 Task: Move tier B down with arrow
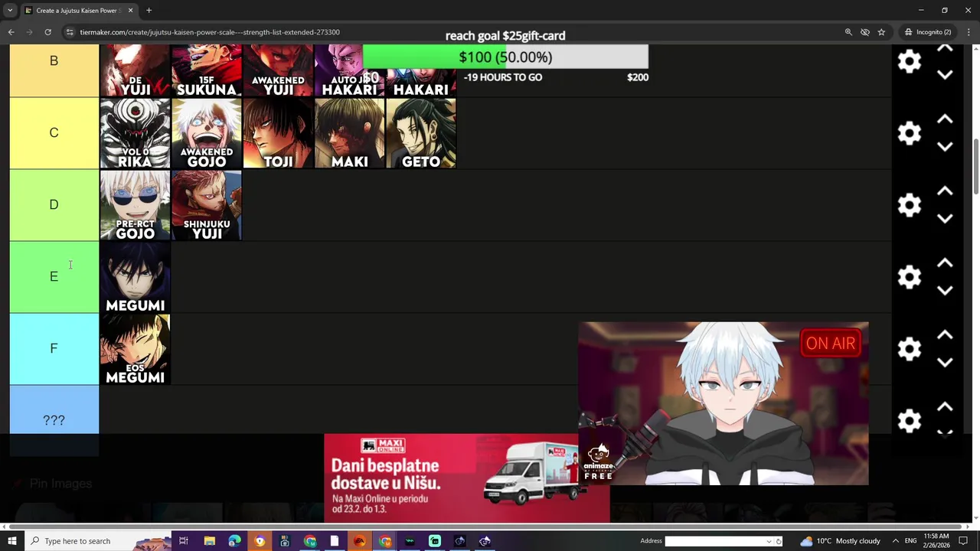tap(945, 75)
